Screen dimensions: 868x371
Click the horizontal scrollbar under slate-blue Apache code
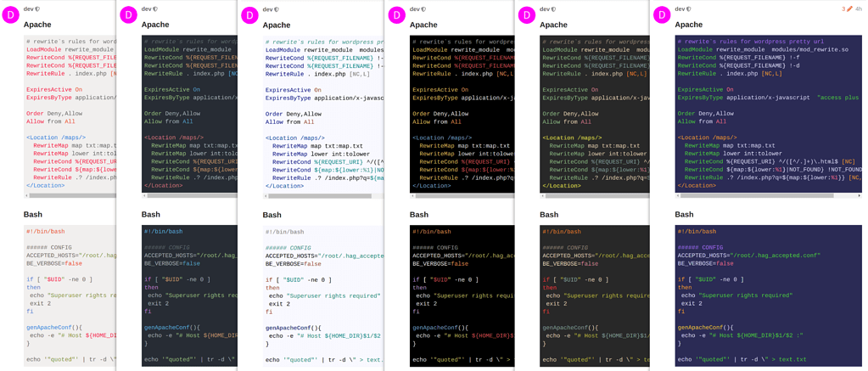[x=190, y=195]
